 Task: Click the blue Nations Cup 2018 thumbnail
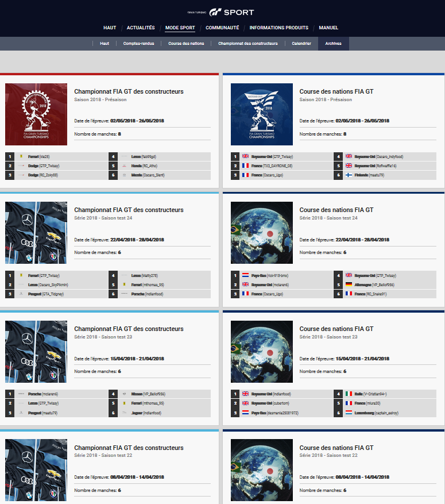point(262,114)
